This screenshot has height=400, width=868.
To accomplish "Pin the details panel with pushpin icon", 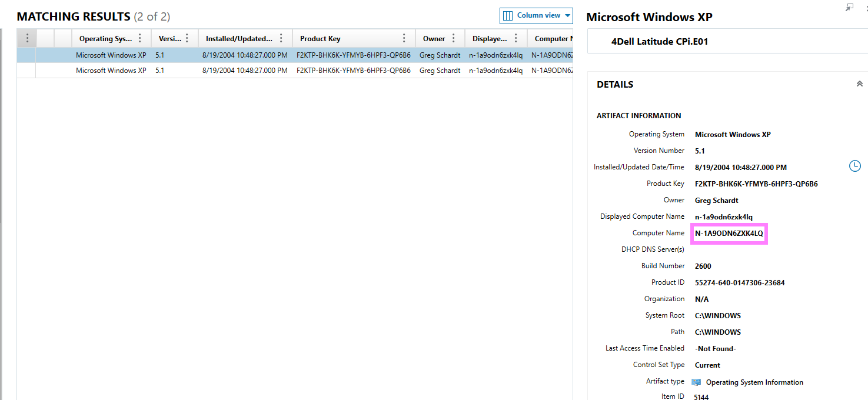I will [849, 7].
